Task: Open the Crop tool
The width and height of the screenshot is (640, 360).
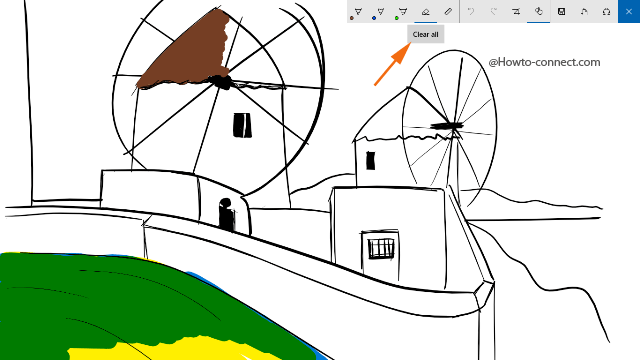Action: [x=516, y=12]
